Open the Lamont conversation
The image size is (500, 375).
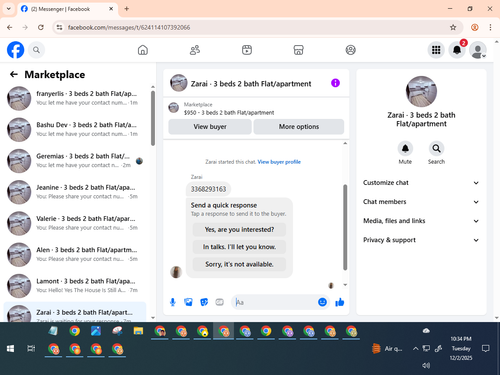[75, 286]
